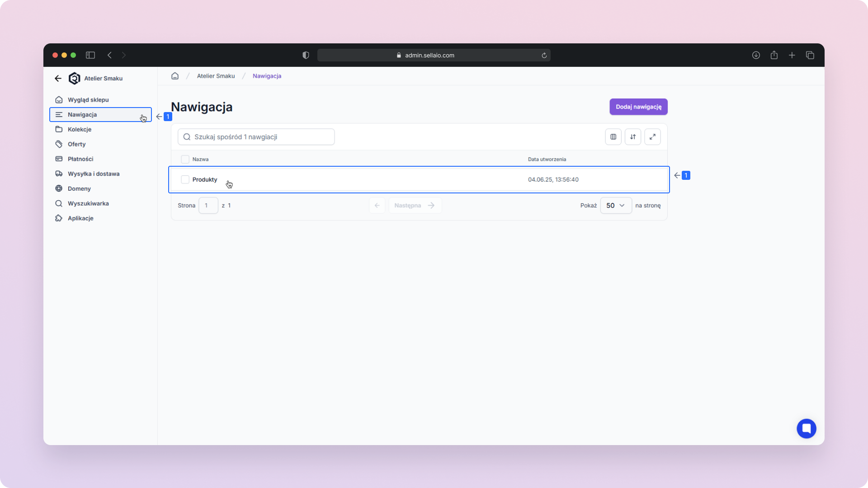The width and height of the screenshot is (868, 488).
Task: Click the column visibility toggle icon
Action: 613,137
